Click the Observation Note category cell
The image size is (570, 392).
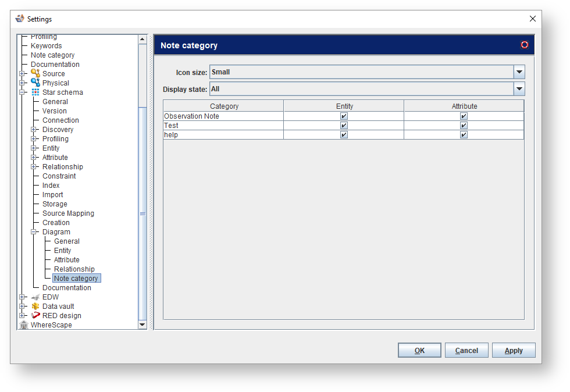[x=223, y=116]
